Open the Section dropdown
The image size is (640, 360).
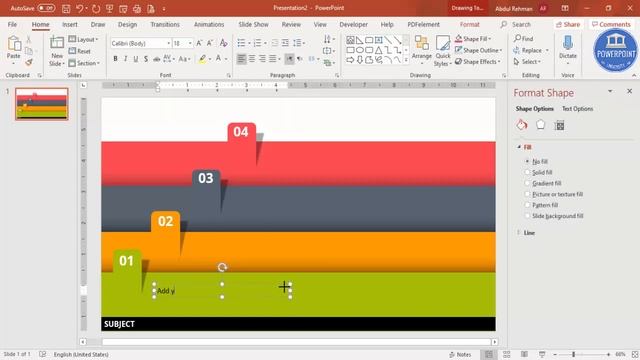(x=84, y=63)
